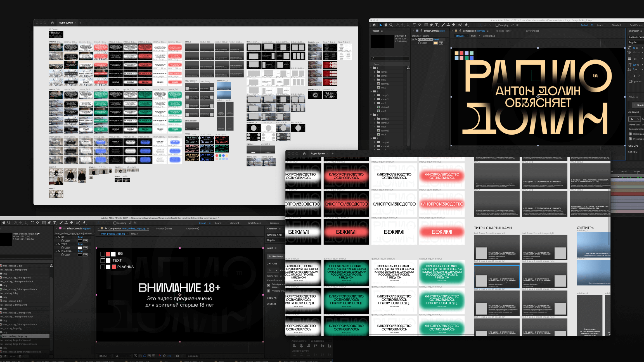Open the ref333 composition breadcrumb
The height and width of the screenshot is (362, 644).
(x=134, y=234)
